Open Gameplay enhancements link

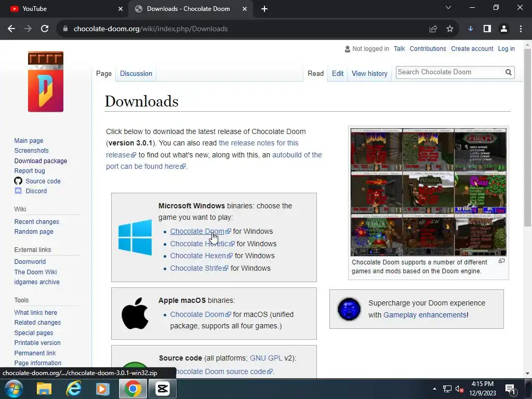coord(425,315)
